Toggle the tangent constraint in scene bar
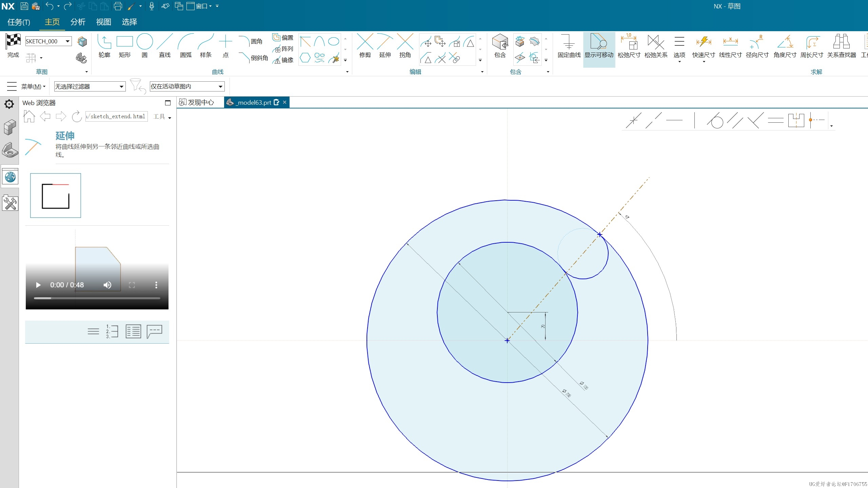Viewport: 868px width, 488px height. click(715, 120)
